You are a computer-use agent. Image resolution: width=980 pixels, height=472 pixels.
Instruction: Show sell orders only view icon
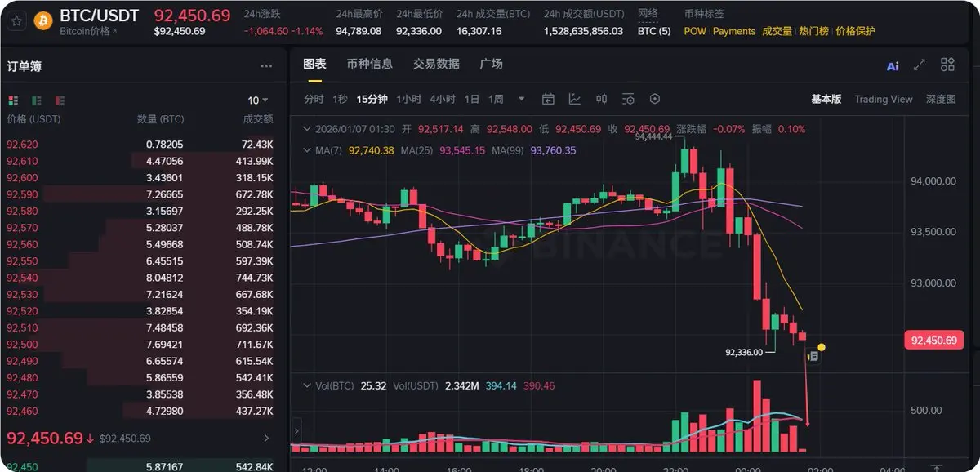[x=60, y=100]
